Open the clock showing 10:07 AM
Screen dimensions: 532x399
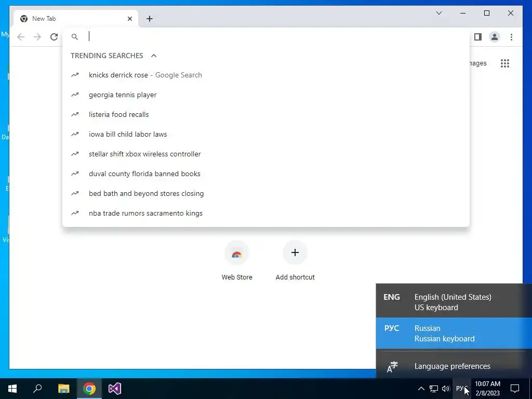click(x=487, y=389)
